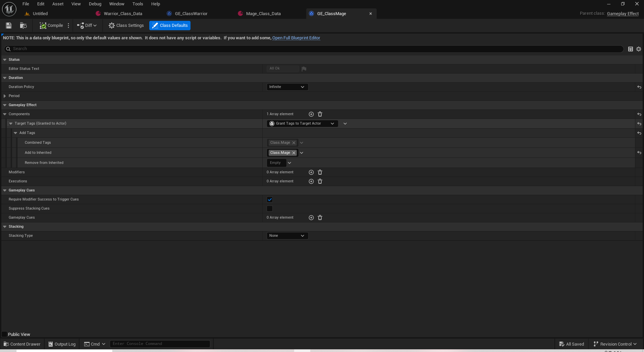
Task: Browse to asset in Content Browser
Action: [x=23, y=26]
